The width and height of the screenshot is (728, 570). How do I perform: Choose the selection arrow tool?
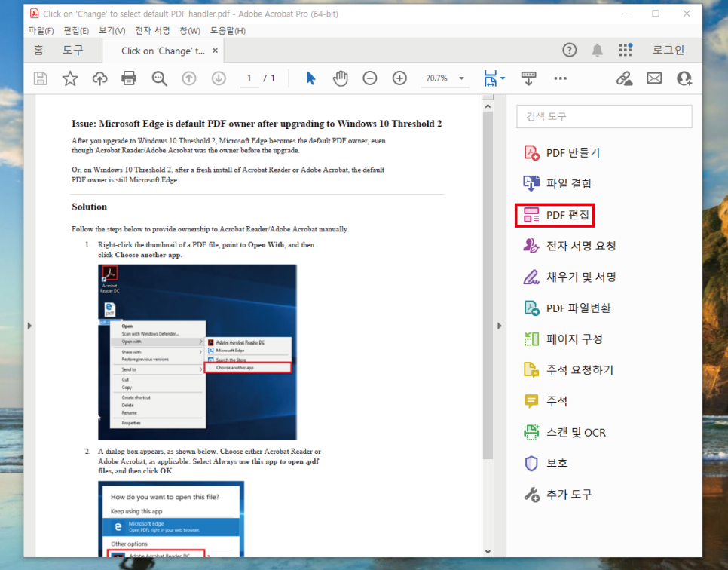310,78
